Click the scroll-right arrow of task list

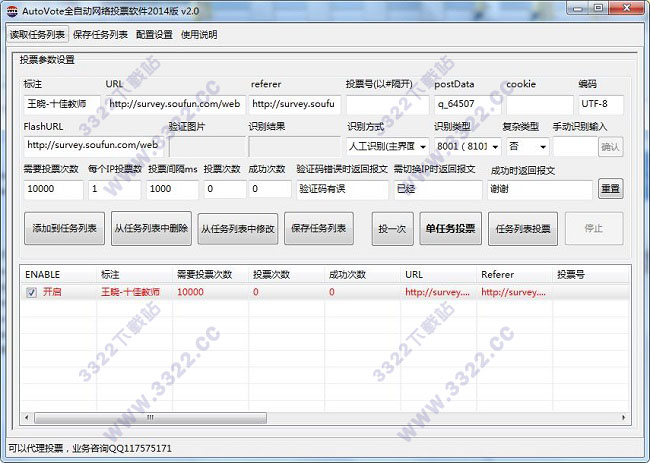pyautogui.click(x=624, y=417)
